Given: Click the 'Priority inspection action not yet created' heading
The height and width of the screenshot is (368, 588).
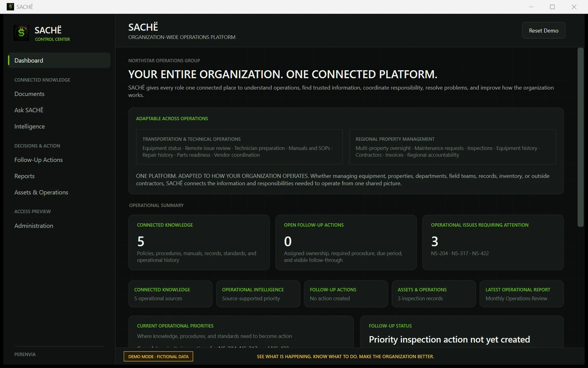Looking at the screenshot, I should pyautogui.click(x=449, y=339).
